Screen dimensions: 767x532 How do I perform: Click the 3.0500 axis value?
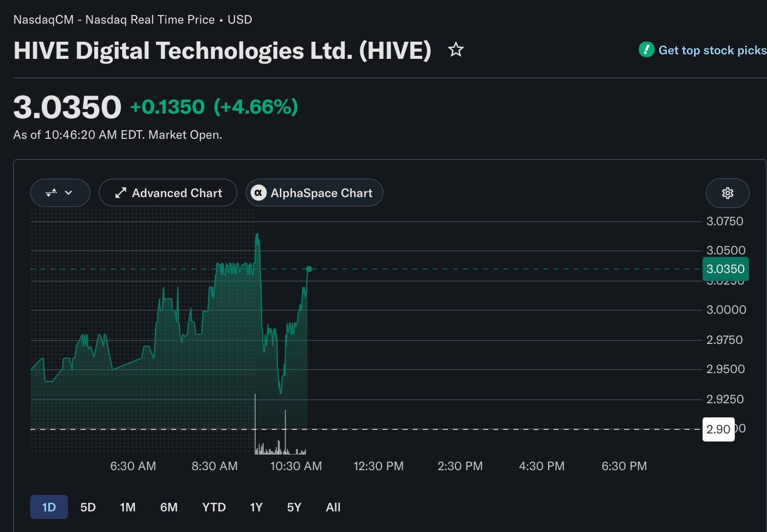[726, 250]
